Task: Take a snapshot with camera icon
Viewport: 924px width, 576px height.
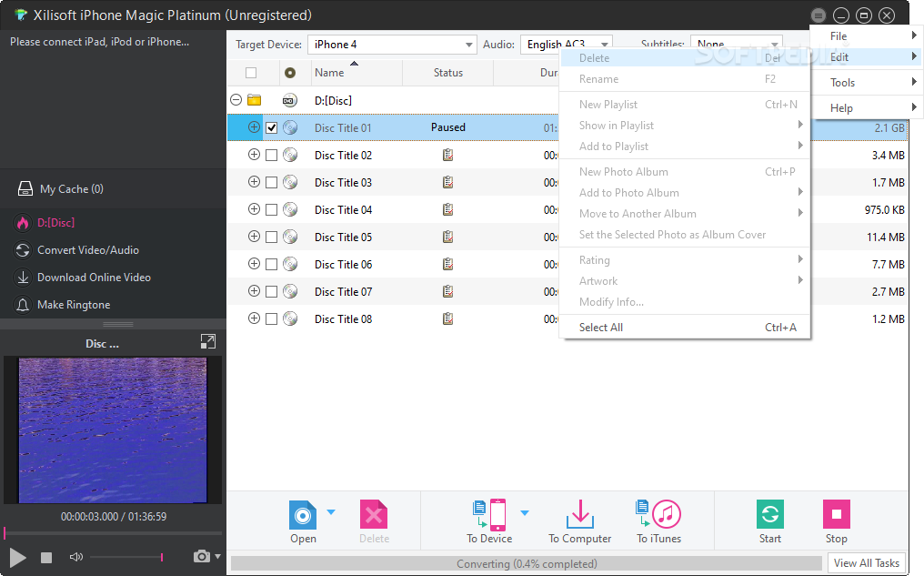Action: (202, 556)
